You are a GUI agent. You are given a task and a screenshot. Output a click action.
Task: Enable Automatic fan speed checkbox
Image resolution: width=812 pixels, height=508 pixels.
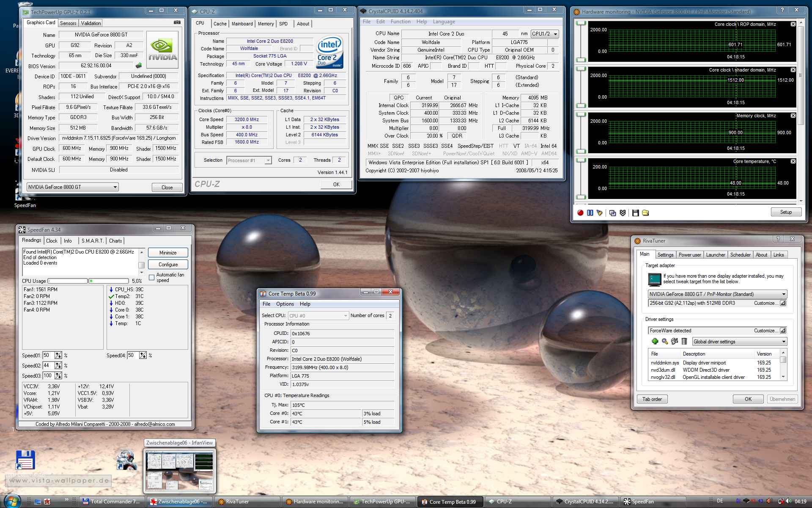(152, 278)
